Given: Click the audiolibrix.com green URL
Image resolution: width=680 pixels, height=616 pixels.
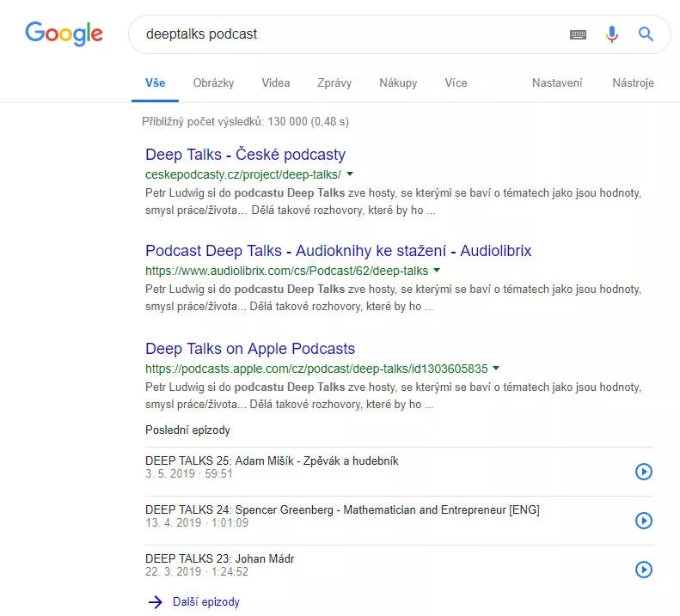Looking at the screenshot, I should [x=286, y=271].
